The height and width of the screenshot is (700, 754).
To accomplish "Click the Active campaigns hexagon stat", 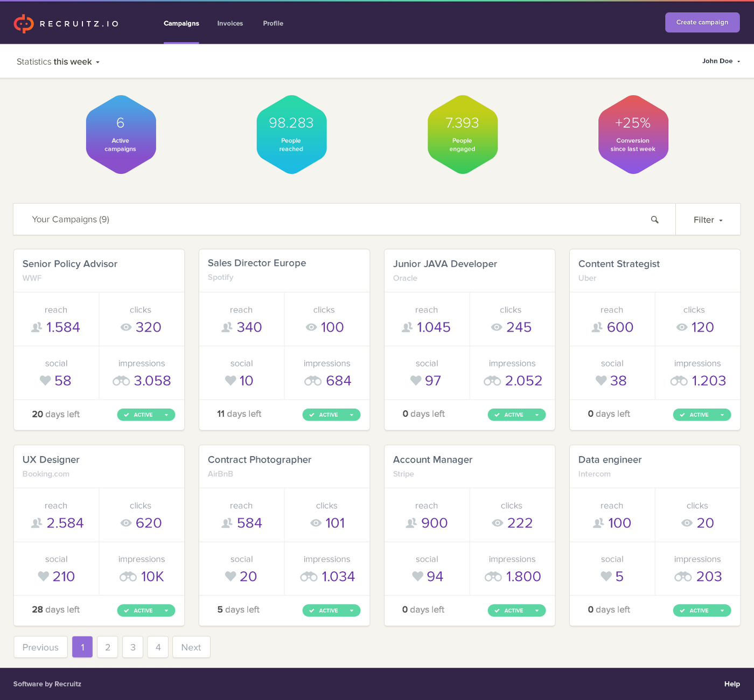I will 121,135.
